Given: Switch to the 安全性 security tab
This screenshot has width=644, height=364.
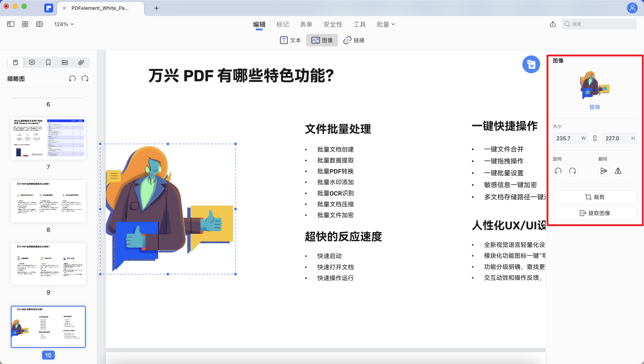Looking at the screenshot, I should 333,24.
